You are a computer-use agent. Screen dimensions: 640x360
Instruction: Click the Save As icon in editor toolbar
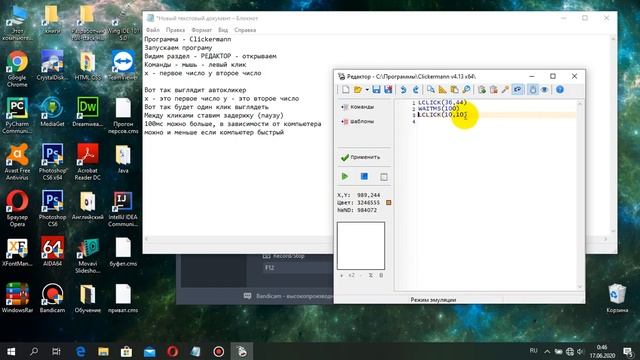coord(388,89)
